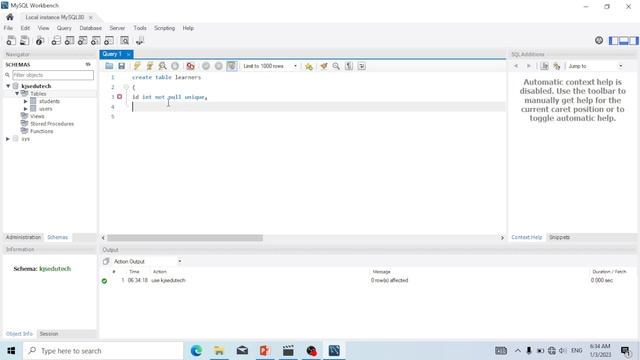
Task: Go to Workbench home screen icon
Action: [10, 17]
